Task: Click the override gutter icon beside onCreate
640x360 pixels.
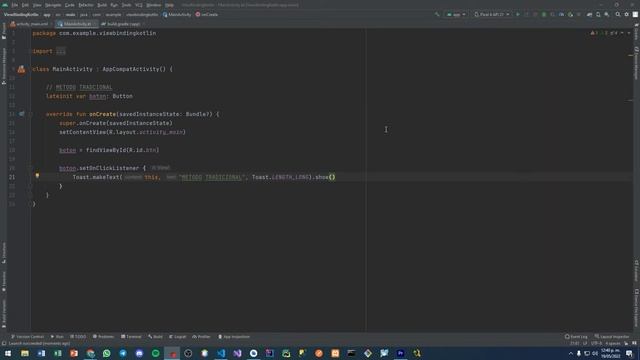Action: click(x=22, y=114)
